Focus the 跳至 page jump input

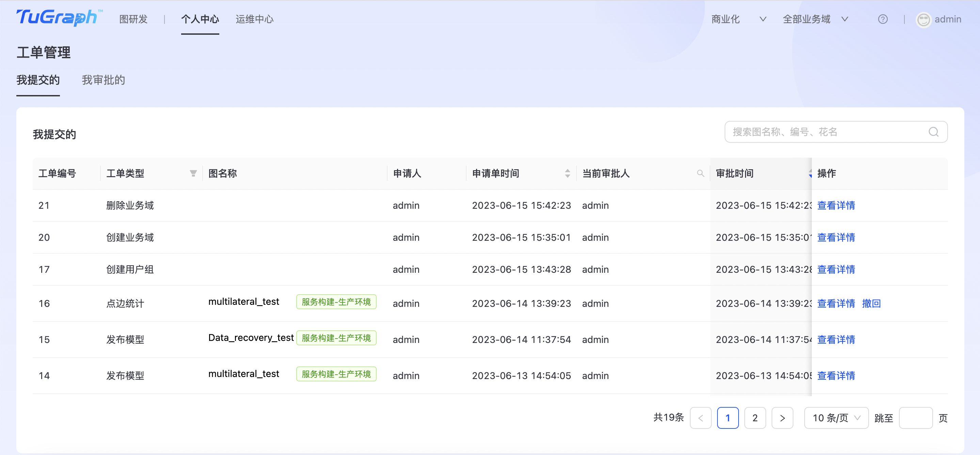(915, 418)
